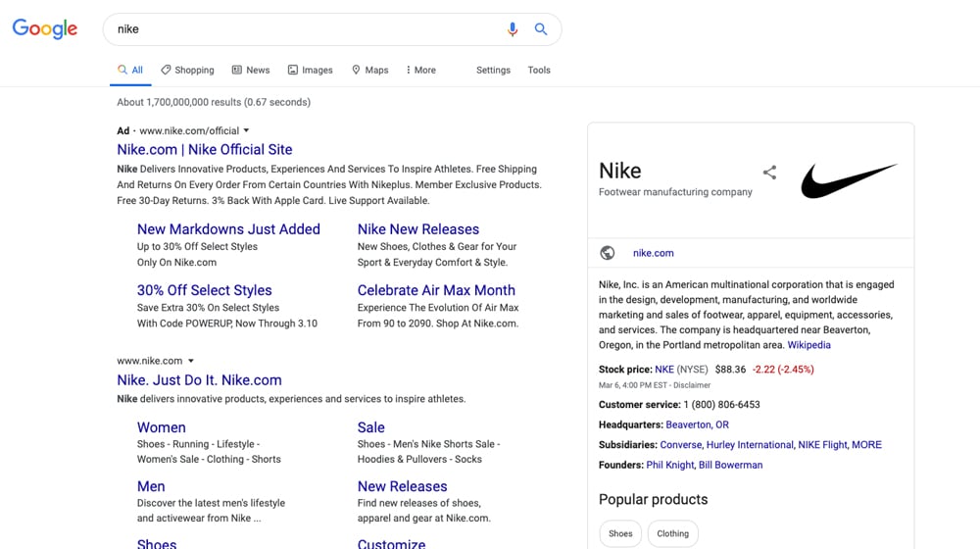The height and width of the screenshot is (549, 980).
Task: Switch to the Maps tab
Action: click(x=370, y=70)
